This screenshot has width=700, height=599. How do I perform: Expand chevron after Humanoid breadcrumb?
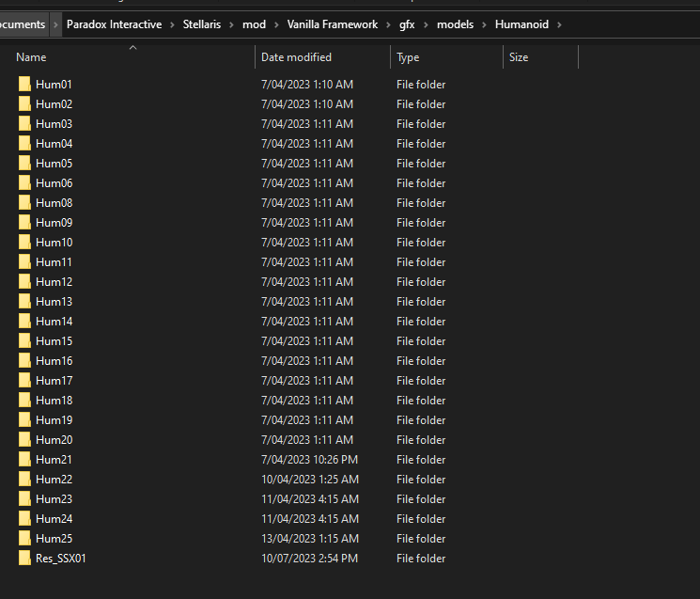coord(559,24)
